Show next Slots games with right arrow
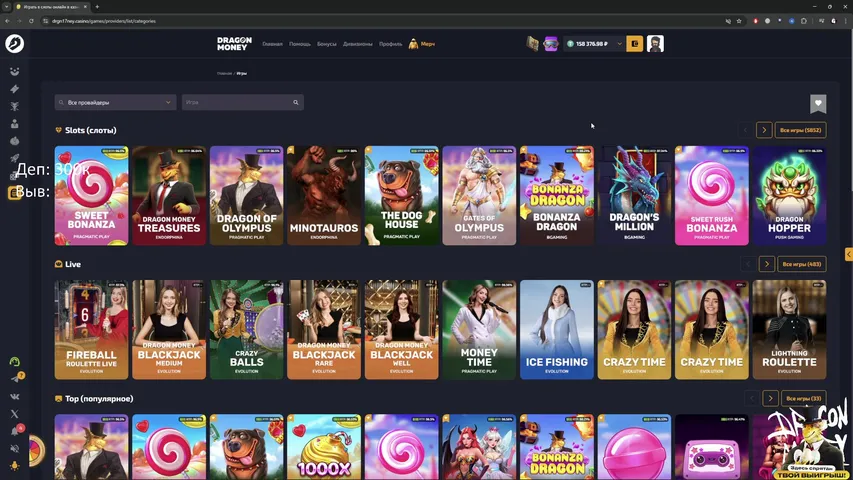The width and height of the screenshot is (853, 480). click(764, 130)
